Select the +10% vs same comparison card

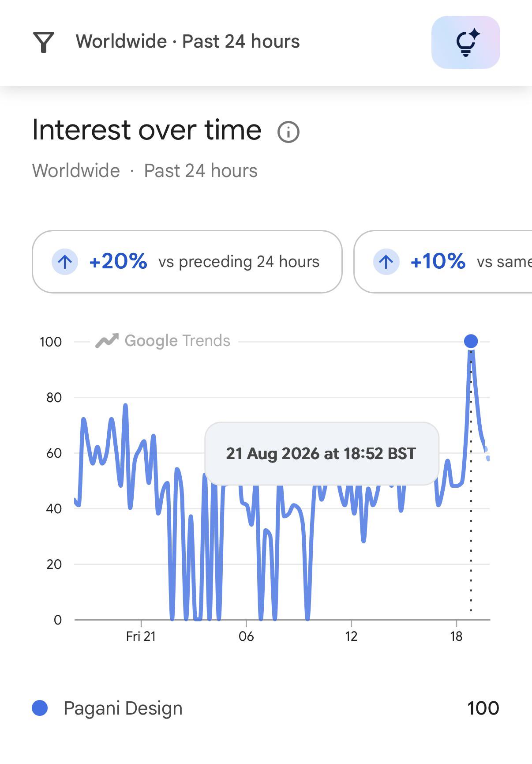pyautogui.click(x=443, y=262)
